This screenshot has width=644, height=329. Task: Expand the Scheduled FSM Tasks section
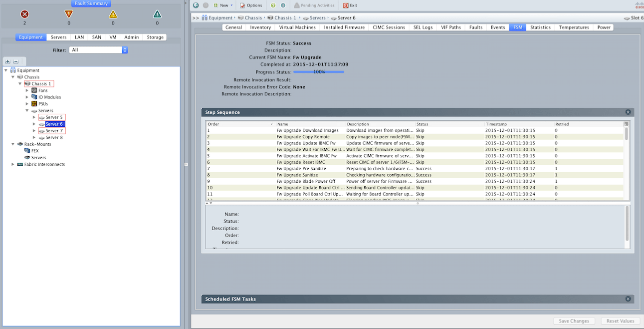[x=628, y=299]
